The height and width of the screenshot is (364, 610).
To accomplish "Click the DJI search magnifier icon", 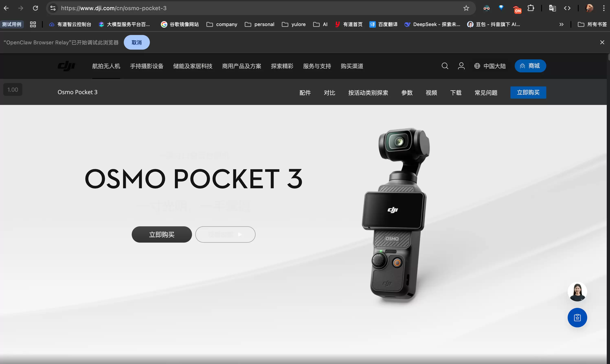I will tap(445, 66).
